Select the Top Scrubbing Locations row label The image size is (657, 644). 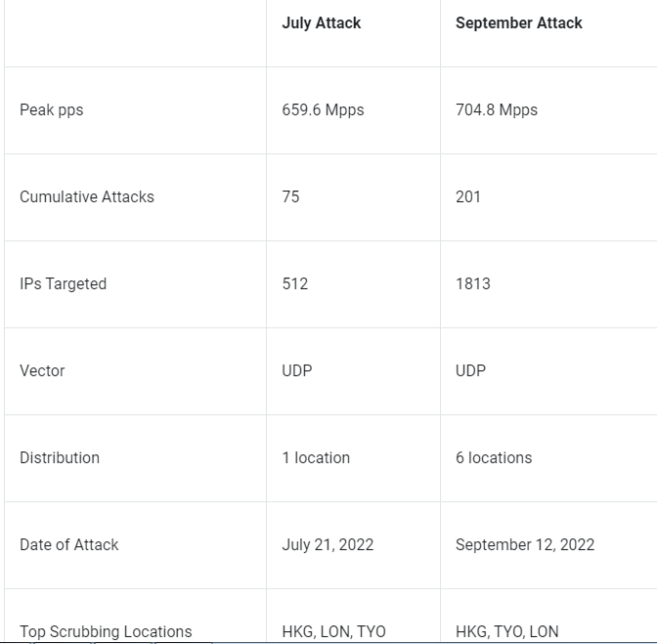pyautogui.click(x=106, y=632)
